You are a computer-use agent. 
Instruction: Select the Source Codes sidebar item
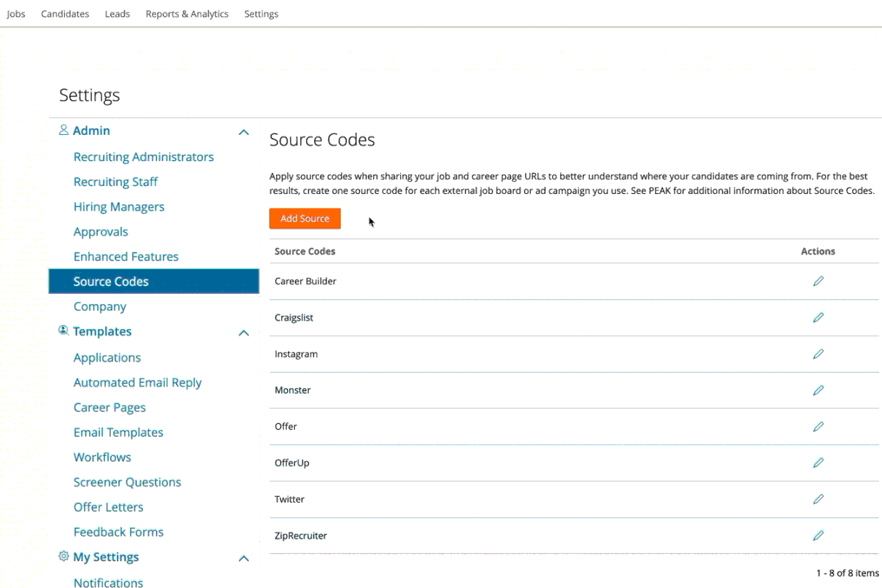(x=154, y=282)
